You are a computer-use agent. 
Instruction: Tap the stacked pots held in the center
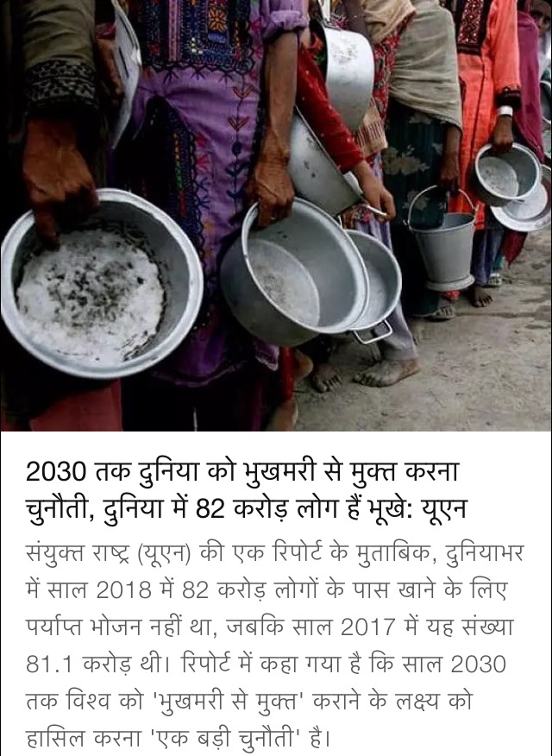[x=312, y=274]
